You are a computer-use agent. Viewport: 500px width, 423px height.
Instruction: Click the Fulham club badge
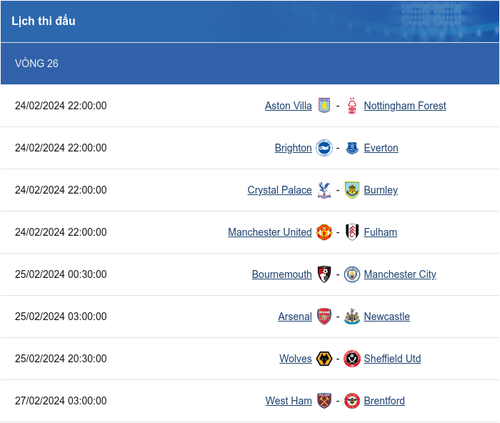point(352,232)
